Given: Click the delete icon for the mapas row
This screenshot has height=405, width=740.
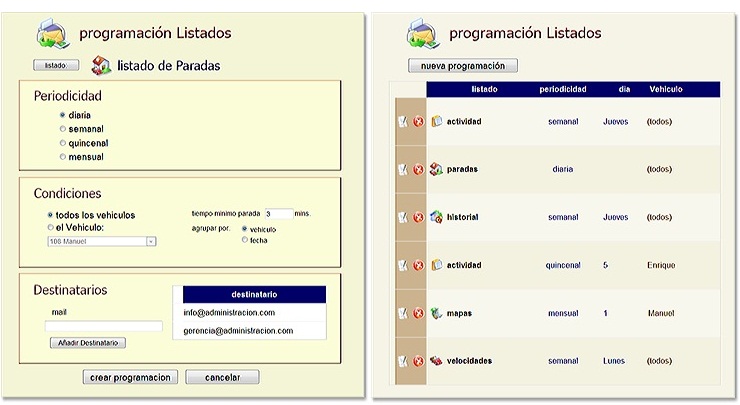Looking at the screenshot, I should (418, 313).
